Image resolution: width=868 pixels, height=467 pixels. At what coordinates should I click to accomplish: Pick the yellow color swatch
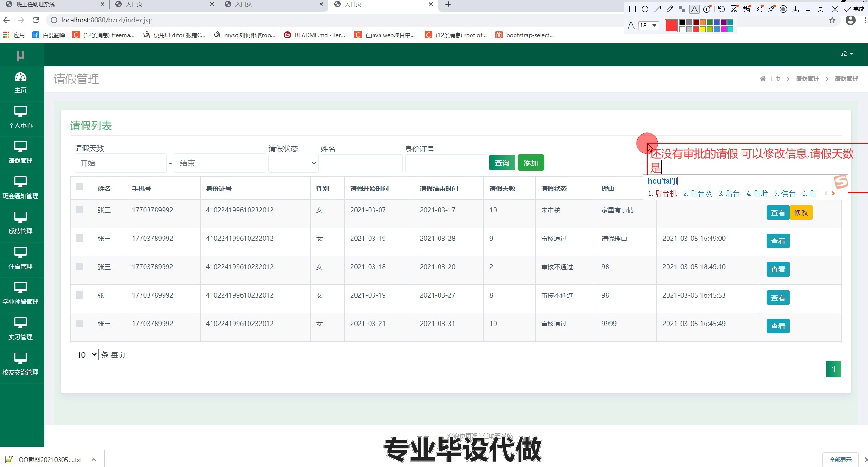(x=703, y=29)
